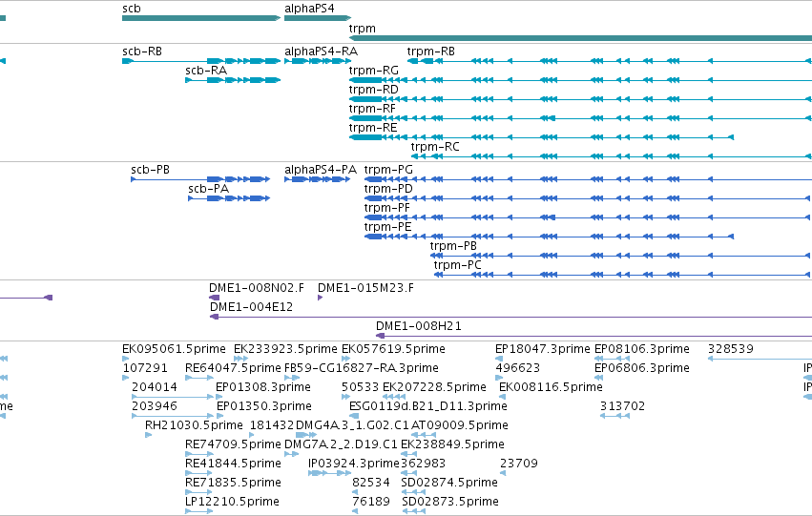The width and height of the screenshot is (812, 516).
Task: Select the RE64047.5prime EST label
Action: pyautogui.click(x=233, y=368)
